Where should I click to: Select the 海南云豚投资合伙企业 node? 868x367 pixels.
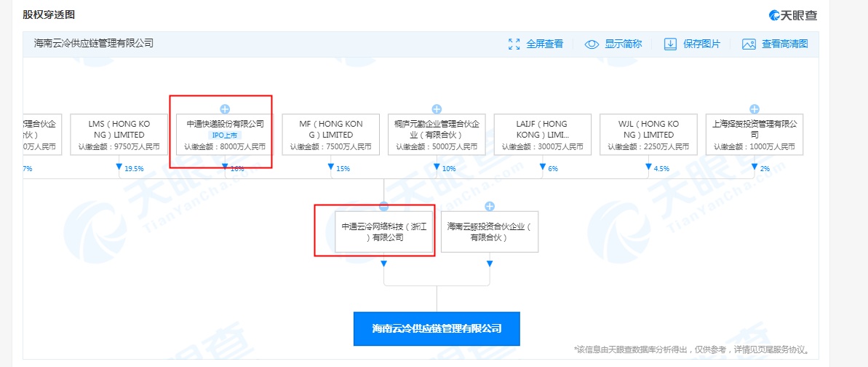490,232
